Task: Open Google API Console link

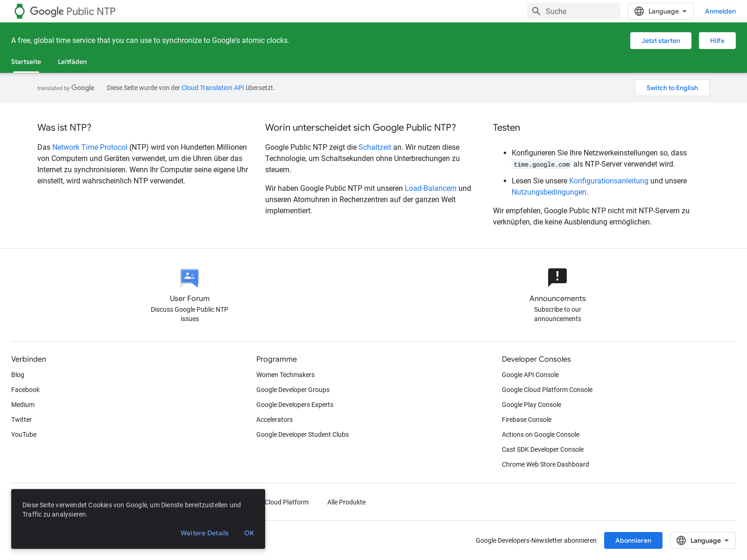Action: pos(530,375)
